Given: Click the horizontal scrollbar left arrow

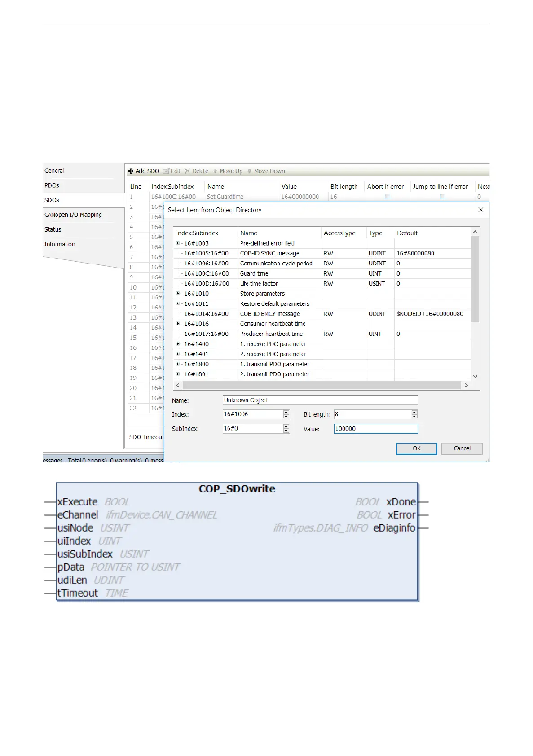Looking at the screenshot, I should click(178, 385).
